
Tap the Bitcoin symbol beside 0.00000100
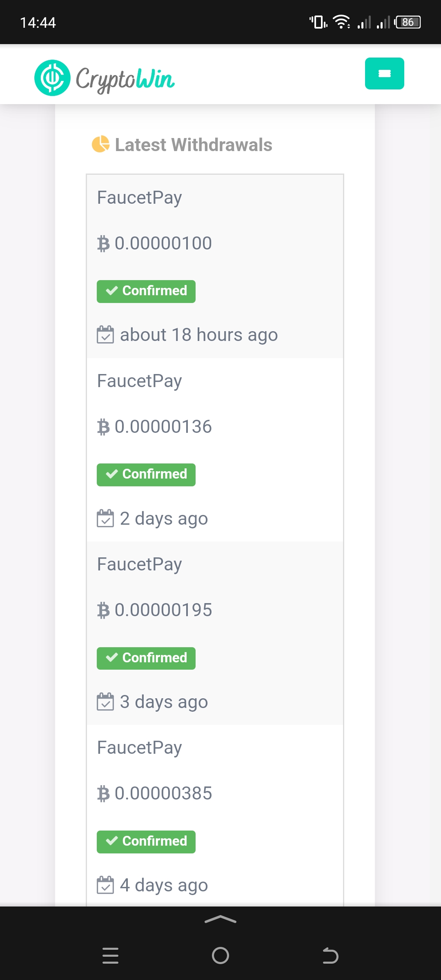pyautogui.click(x=103, y=244)
